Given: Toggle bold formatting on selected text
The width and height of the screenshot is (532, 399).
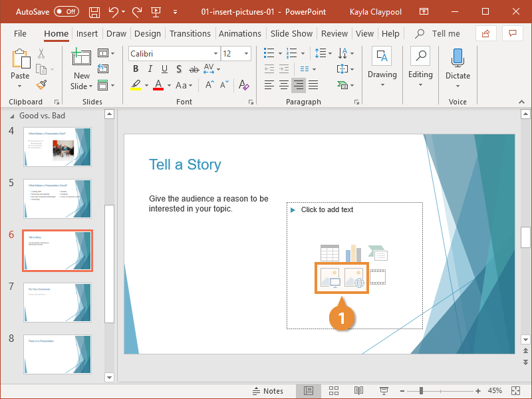Looking at the screenshot, I should [x=135, y=68].
